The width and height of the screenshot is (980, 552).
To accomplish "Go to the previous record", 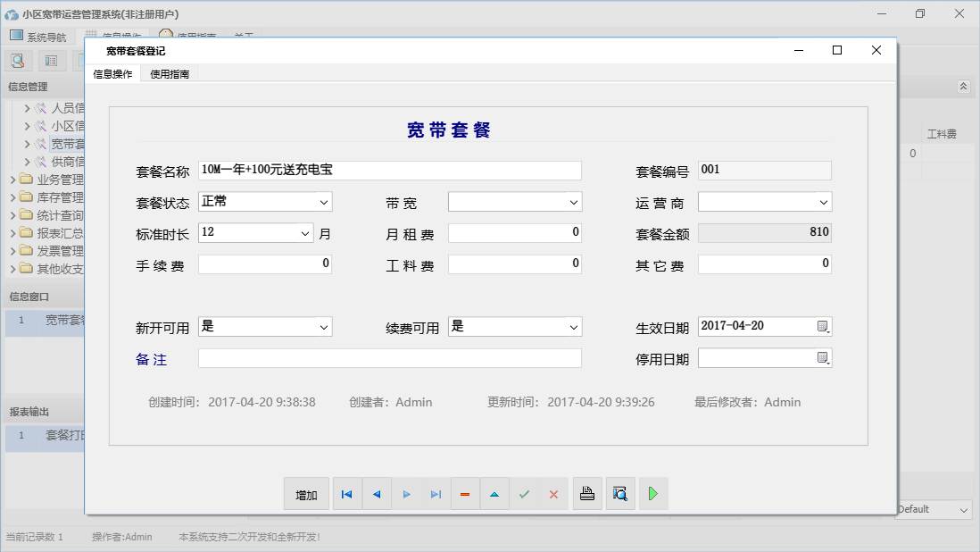I will click(377, 494).
